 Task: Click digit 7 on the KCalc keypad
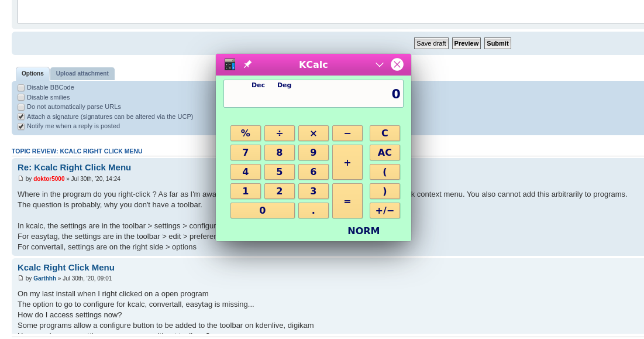(x=246, y=152)
